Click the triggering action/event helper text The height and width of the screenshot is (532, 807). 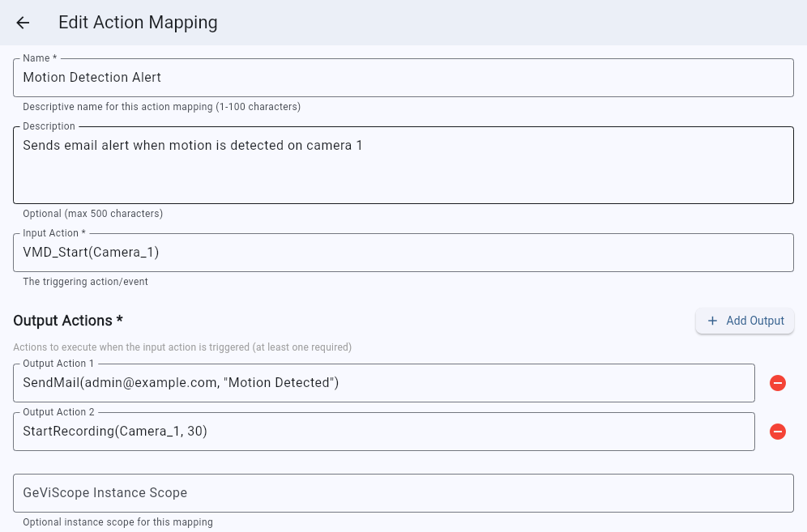coord(85,282)
